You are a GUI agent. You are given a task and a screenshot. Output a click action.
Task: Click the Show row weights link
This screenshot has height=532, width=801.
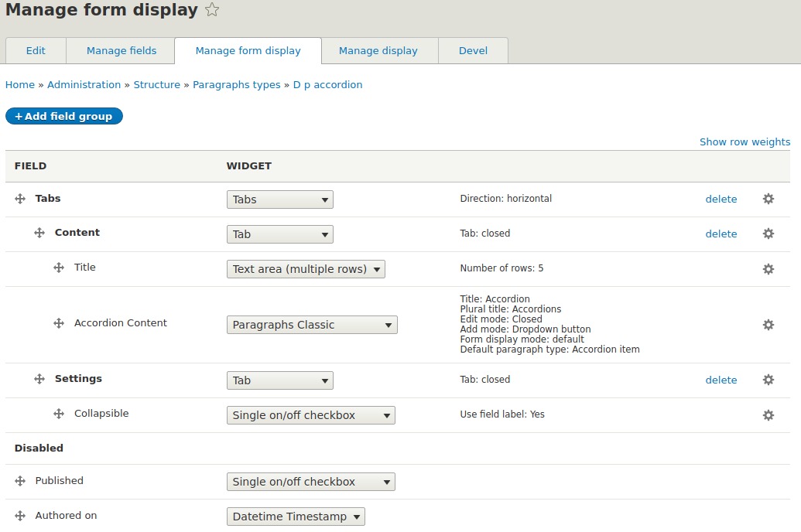745,142
